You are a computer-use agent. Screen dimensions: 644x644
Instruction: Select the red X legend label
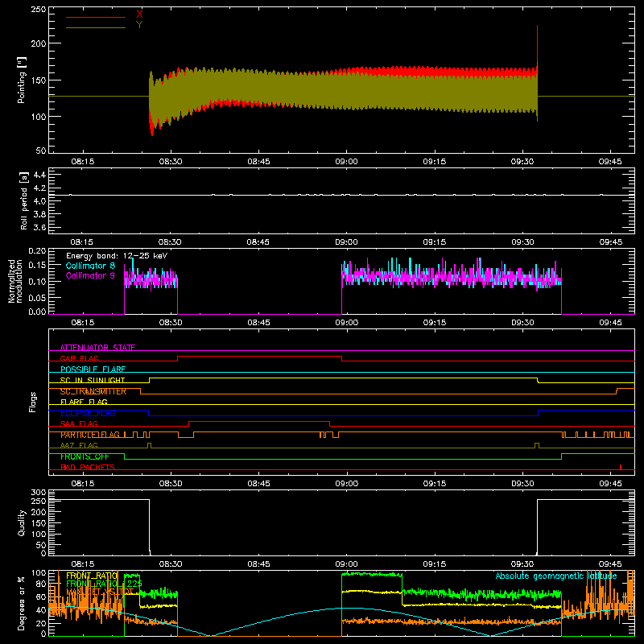139,14
